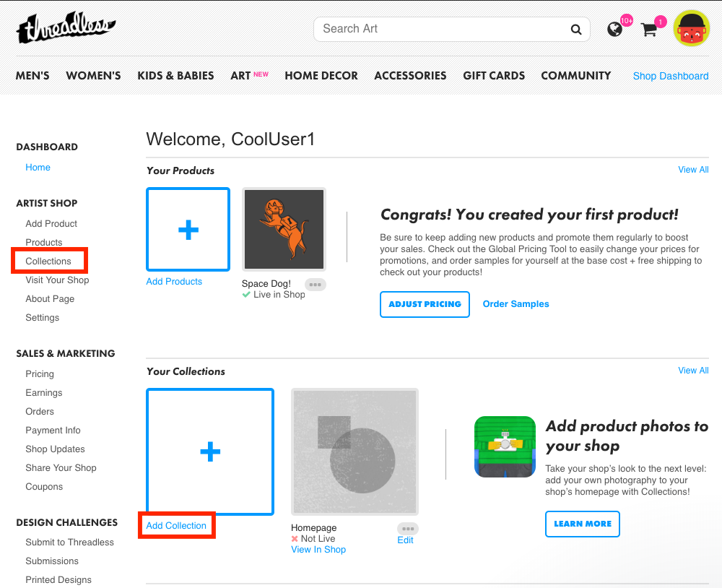Click the Learn More button
The width and height of the screenshot is (722, 588).
[583, 524]
